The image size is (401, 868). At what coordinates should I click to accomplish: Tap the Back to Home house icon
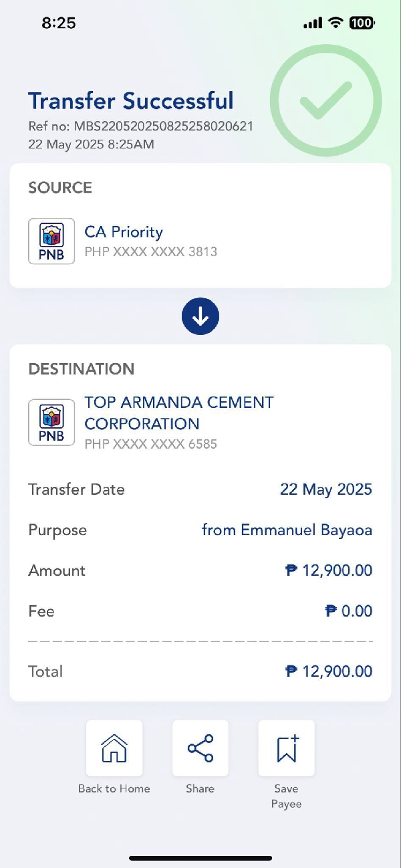click(x=114, y=748)
